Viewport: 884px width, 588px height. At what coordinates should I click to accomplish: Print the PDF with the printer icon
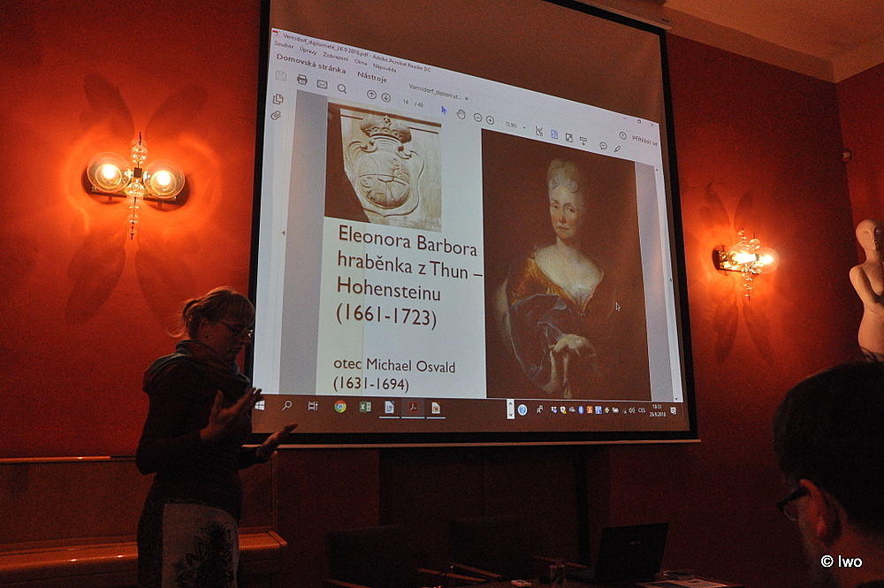[302, 80]
